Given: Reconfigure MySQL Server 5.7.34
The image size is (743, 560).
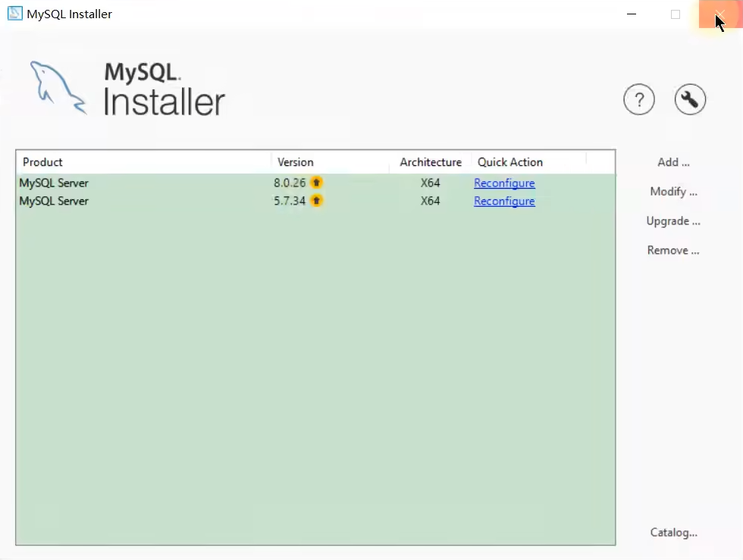Looking at the screenshot, I should [x=504, y=201].
